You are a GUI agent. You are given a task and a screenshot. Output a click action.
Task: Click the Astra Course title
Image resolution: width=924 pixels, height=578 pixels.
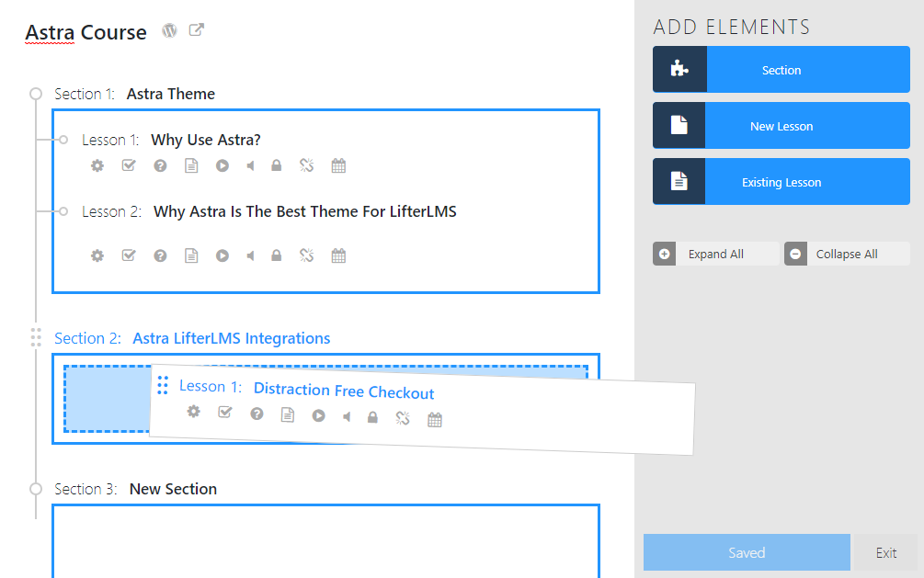[86, 32]
